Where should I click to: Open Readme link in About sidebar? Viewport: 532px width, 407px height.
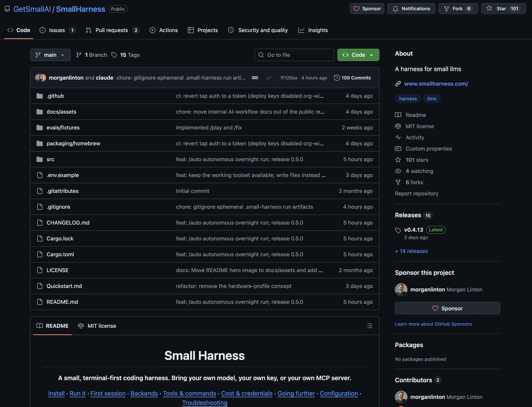(411, 115)
